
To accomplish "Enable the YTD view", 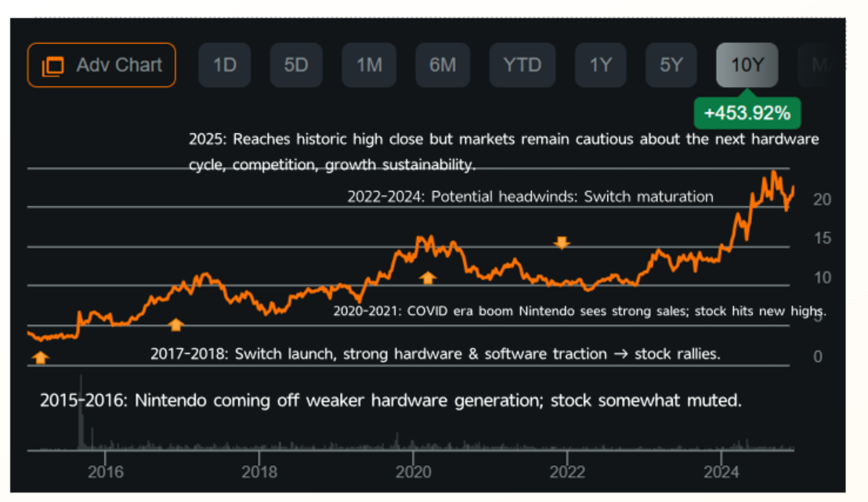I will tap(522, 65).
